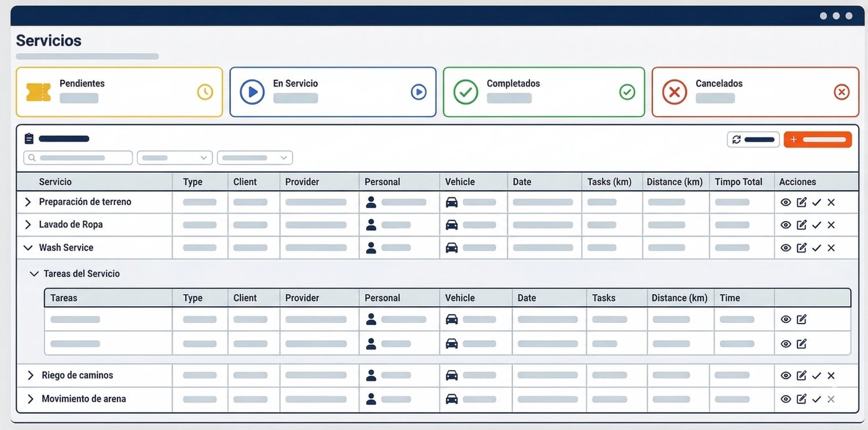
Task: Edit the Riego de caminos service
Action: [801, 376]
